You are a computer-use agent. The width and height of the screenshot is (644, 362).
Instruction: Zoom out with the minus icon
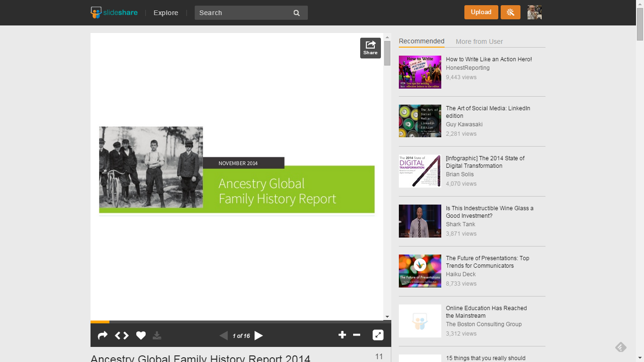[356, 335]
